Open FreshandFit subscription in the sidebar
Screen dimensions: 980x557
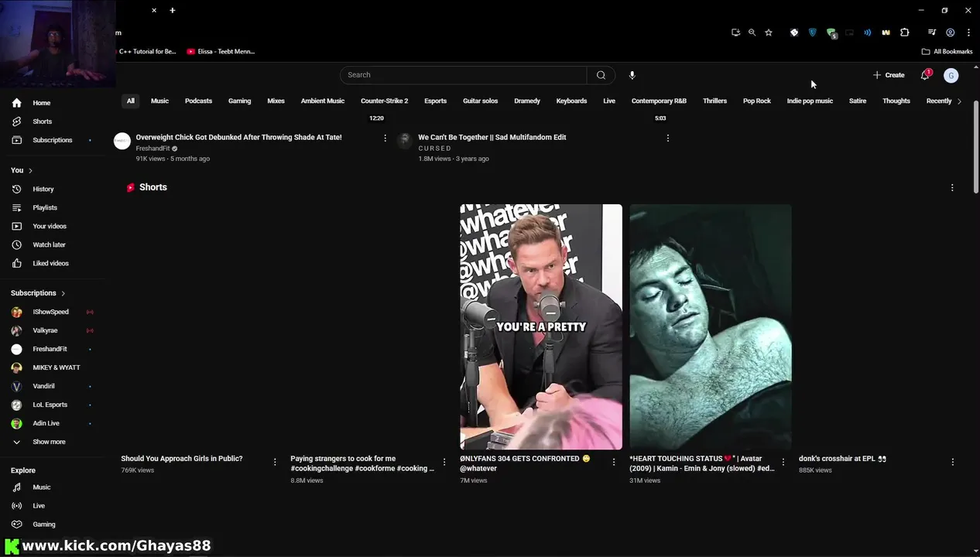[50, 349]
